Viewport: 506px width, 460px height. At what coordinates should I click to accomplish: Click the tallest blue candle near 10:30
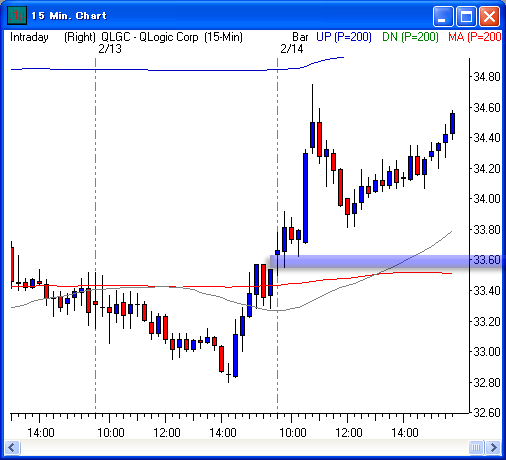tap(305, 198)
